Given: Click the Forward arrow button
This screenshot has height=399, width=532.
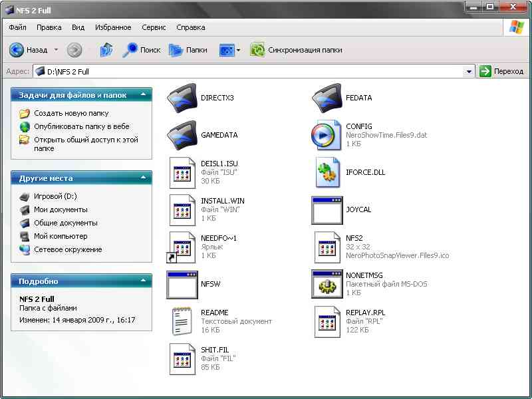Looking at the screenshot, I should pyautogui.click(x=74, y=51).
